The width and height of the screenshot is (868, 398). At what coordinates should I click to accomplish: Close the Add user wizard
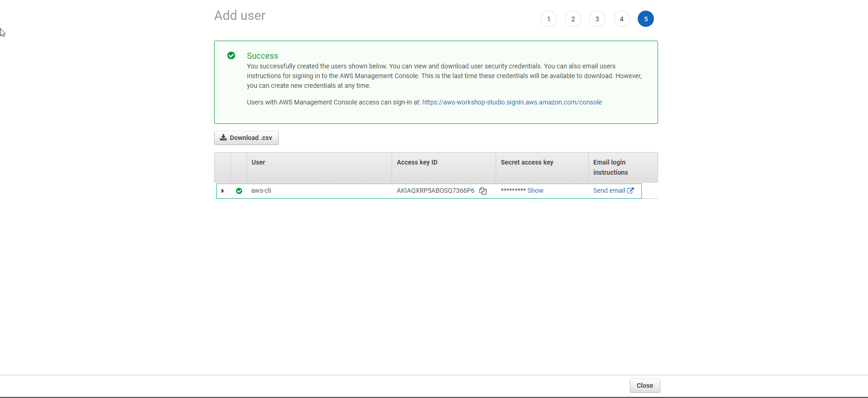[645, 386]
